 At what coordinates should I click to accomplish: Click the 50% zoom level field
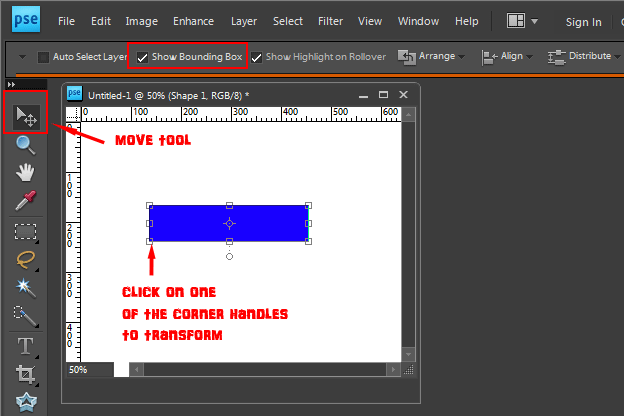(90, 370)
